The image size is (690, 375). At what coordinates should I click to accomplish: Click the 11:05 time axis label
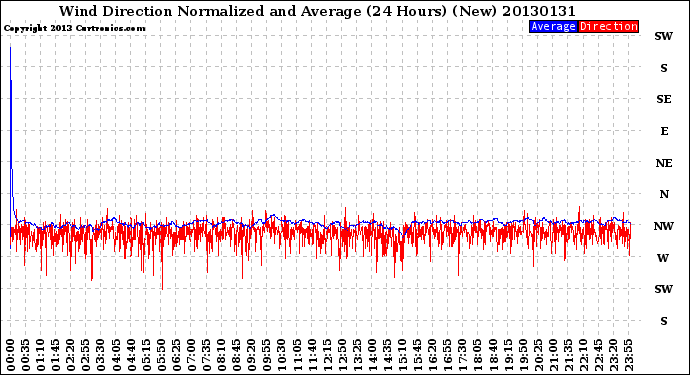[x=297, y=355]
